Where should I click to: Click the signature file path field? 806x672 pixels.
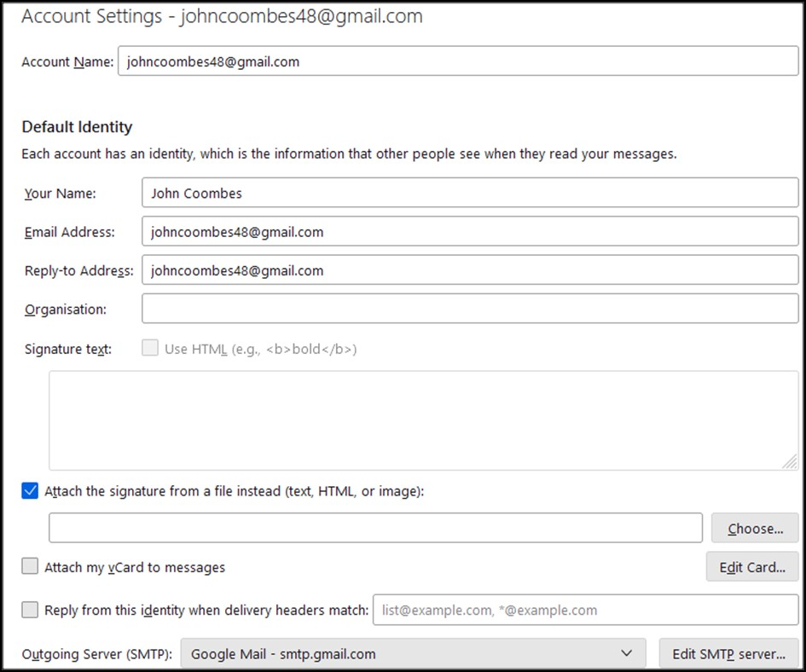[375, 528]
